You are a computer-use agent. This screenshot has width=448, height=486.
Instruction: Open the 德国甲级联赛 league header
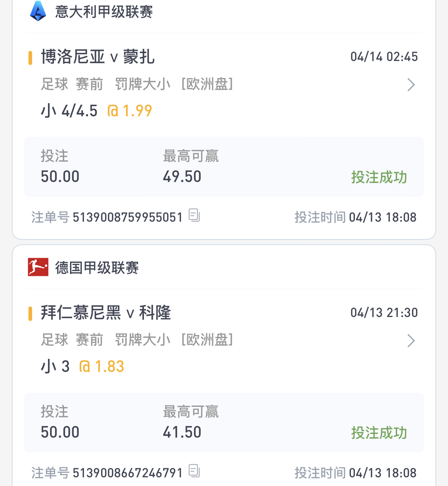click(97, 268)
